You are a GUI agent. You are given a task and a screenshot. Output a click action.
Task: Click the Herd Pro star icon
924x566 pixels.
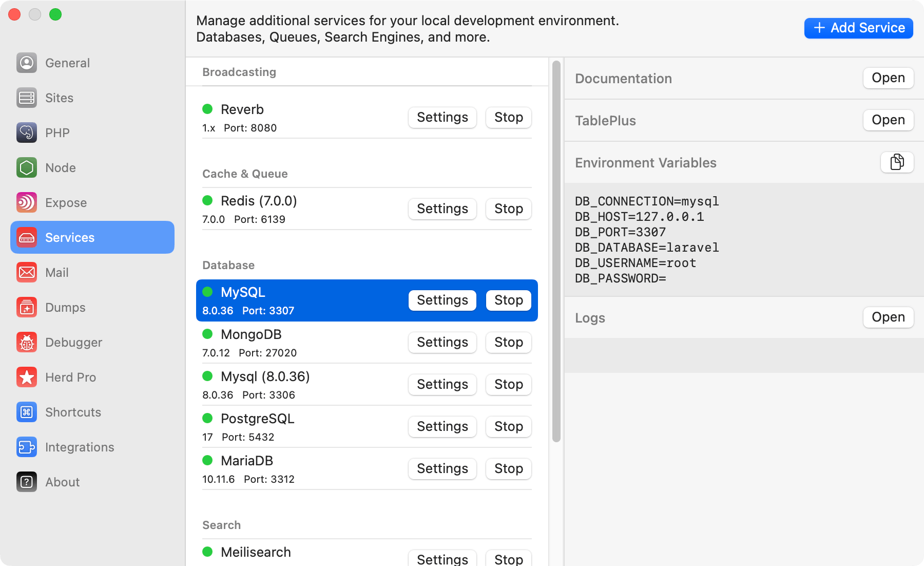tap(27, 377)
